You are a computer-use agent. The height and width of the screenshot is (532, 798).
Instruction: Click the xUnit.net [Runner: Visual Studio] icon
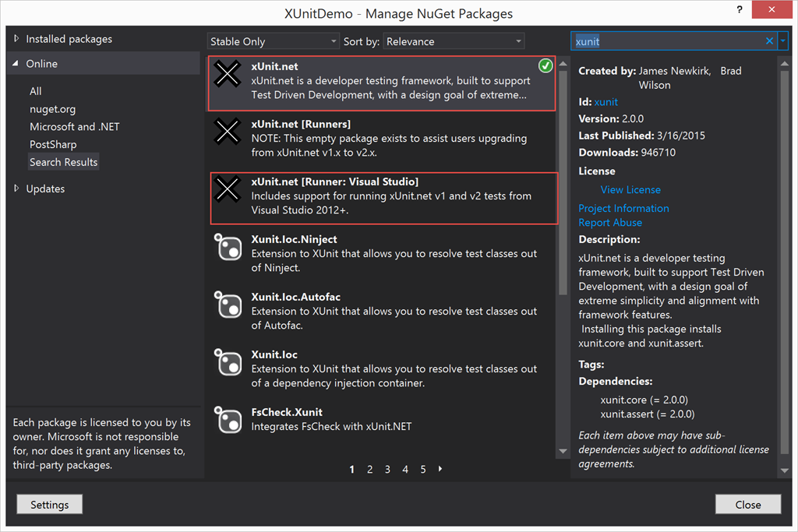pos(228,189)
